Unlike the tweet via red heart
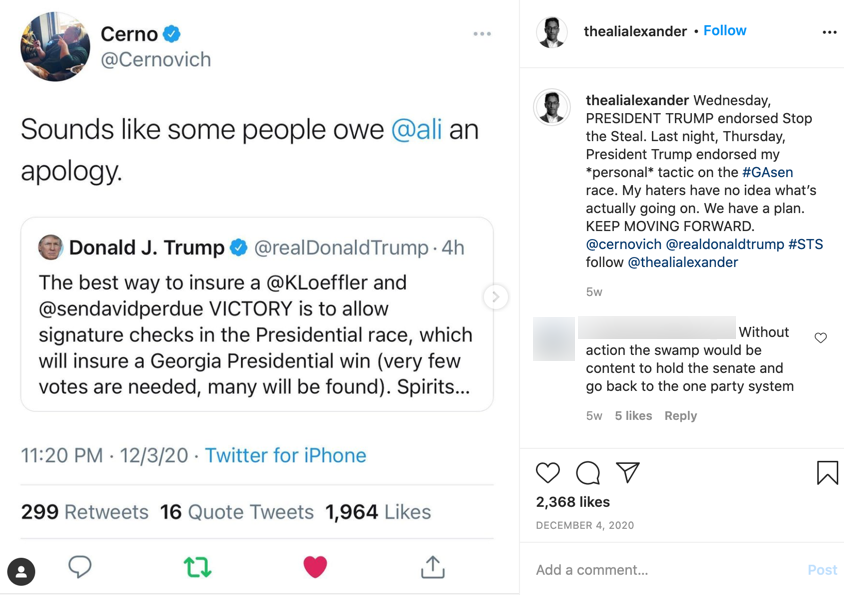Viewport: 844px width, 595px height. 315,567
